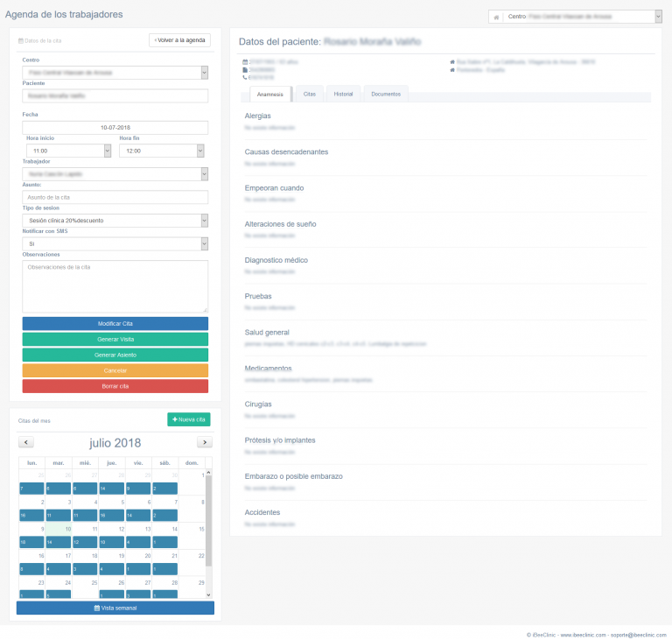This screenshot has height=640, width=672.
Task: Advance the calendar to next month
Action: [204, 442]
